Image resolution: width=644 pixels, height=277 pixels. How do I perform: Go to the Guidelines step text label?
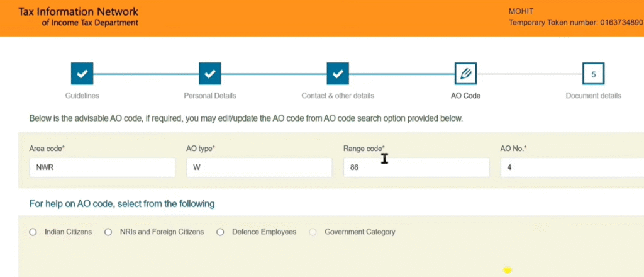(x=82, y=96)
